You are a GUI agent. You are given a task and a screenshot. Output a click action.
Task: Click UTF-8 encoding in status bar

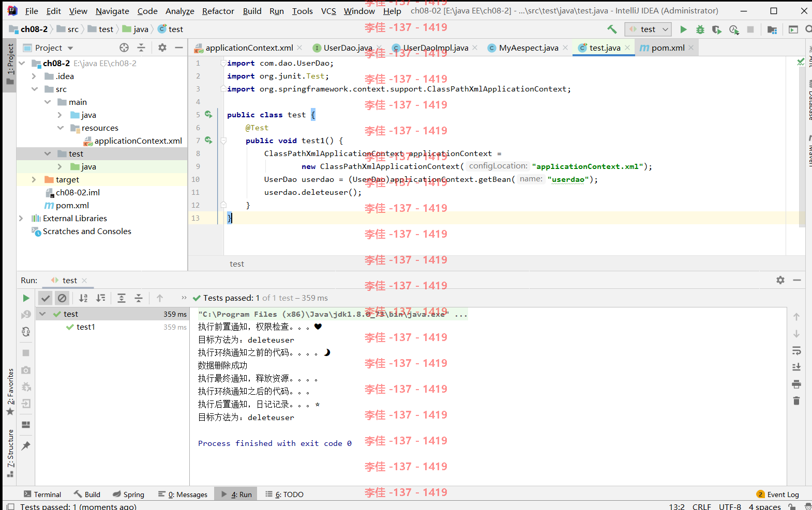(730, 506)
